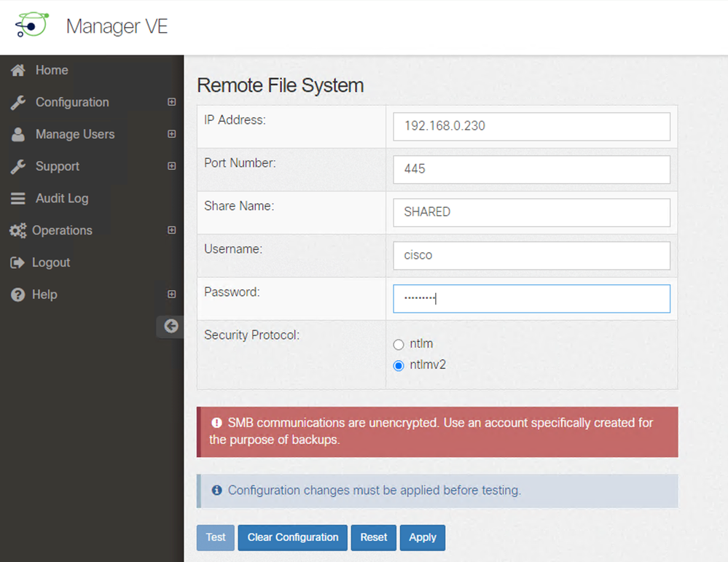This screenshot has width=728, height=562.
Task: Click the 'Port Number:' label
Action: coord(240,163)
